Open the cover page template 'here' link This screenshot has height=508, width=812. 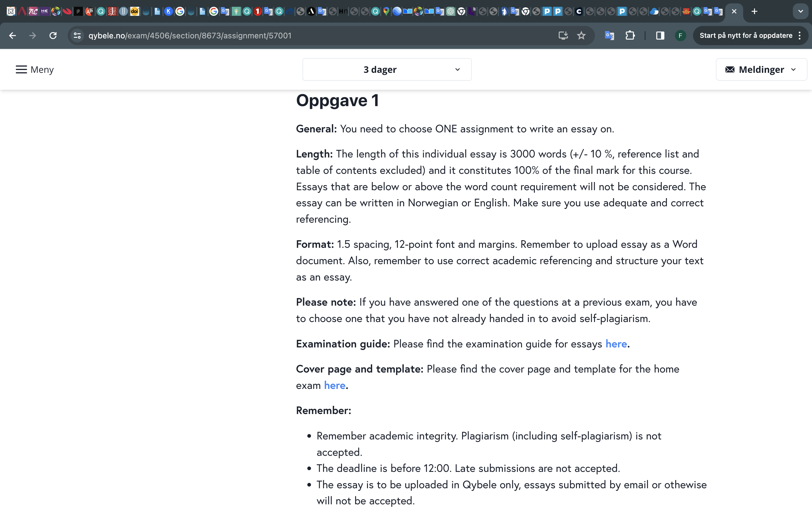[335, 385]
